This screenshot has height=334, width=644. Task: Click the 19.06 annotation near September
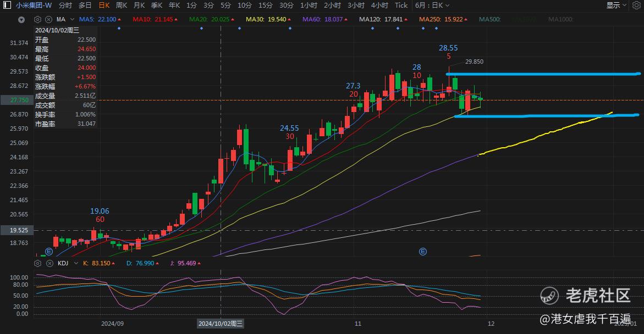pyautogui.click(x=100, y=211)
